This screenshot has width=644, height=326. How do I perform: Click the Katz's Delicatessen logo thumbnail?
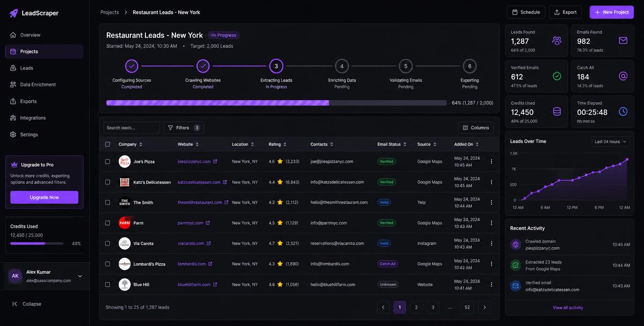tap(125, 182)
